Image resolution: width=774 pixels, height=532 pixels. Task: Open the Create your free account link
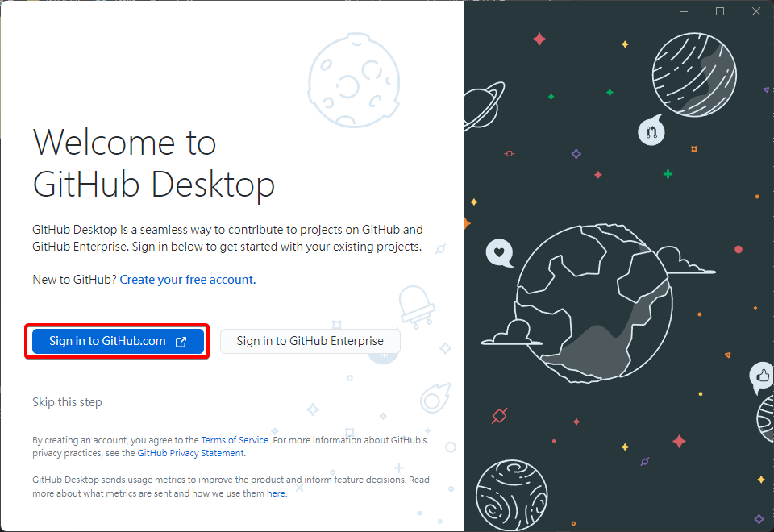[188, 280]
